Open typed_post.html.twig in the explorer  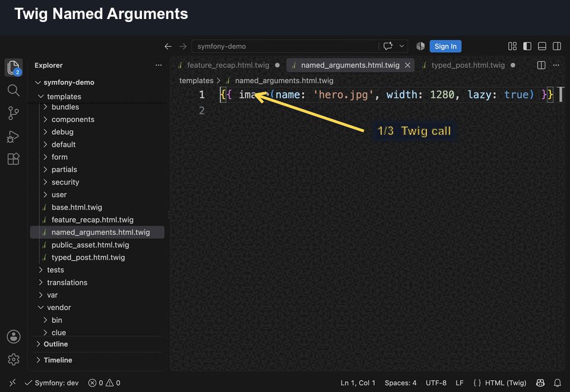click(x=97, y=257)
